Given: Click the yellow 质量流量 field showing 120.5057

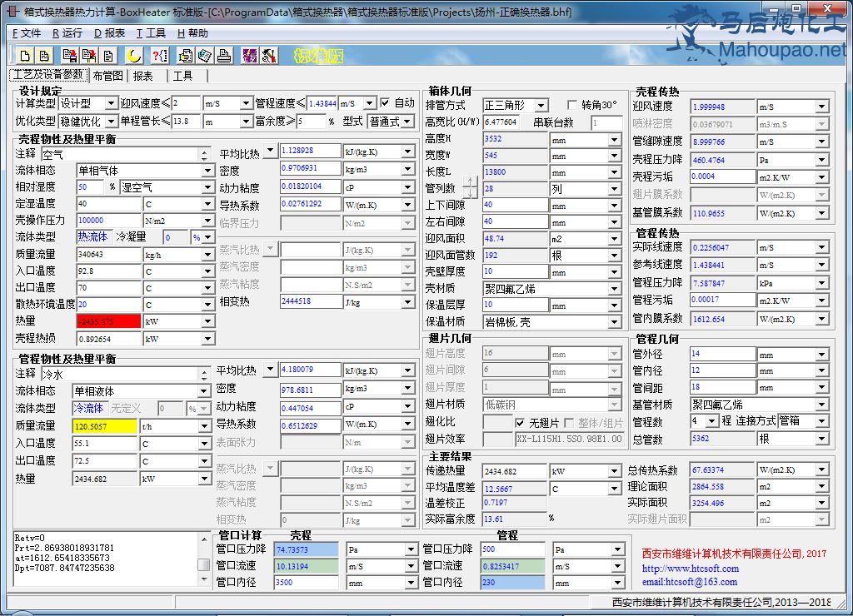Looking at the screenshot, I should click(x=104, y=426).
